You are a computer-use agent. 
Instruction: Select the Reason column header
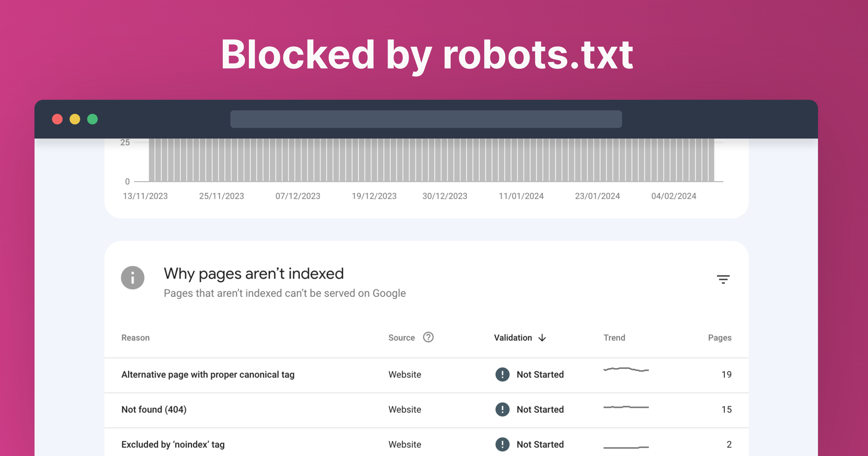(135, 337)
